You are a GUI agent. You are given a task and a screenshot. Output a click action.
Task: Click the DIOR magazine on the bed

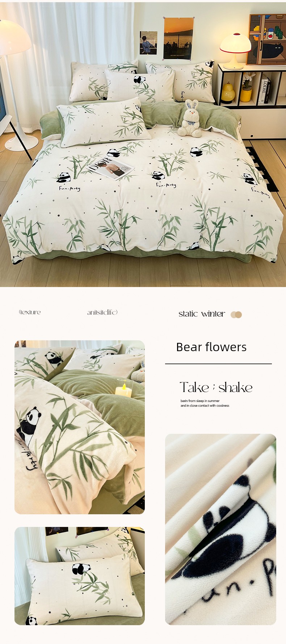(x=111, y=168)
